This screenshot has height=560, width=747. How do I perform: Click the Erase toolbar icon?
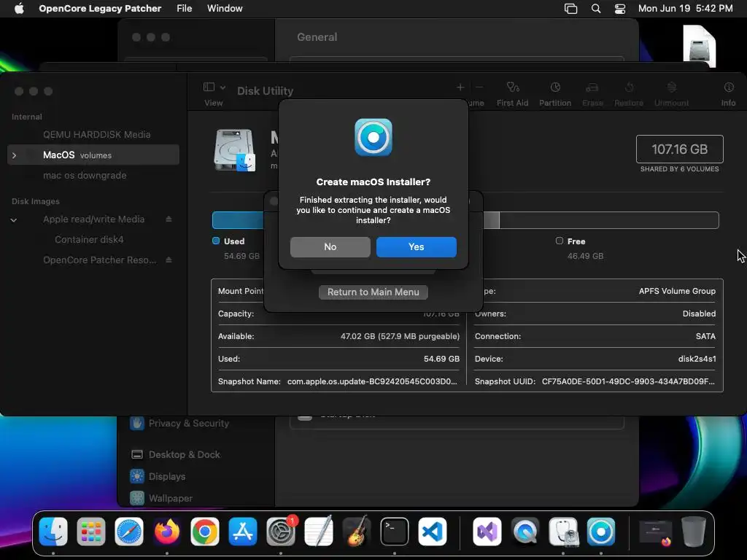pos(592,87)
